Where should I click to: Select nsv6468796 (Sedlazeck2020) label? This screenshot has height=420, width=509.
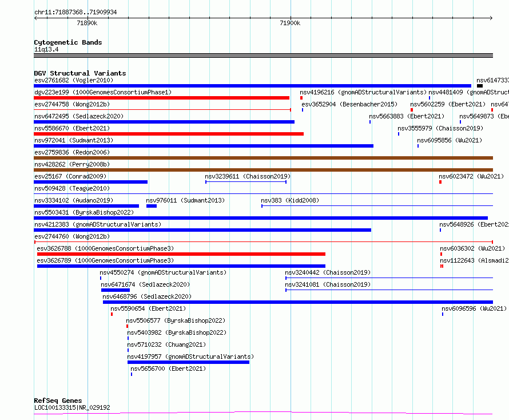coord(147,296)
